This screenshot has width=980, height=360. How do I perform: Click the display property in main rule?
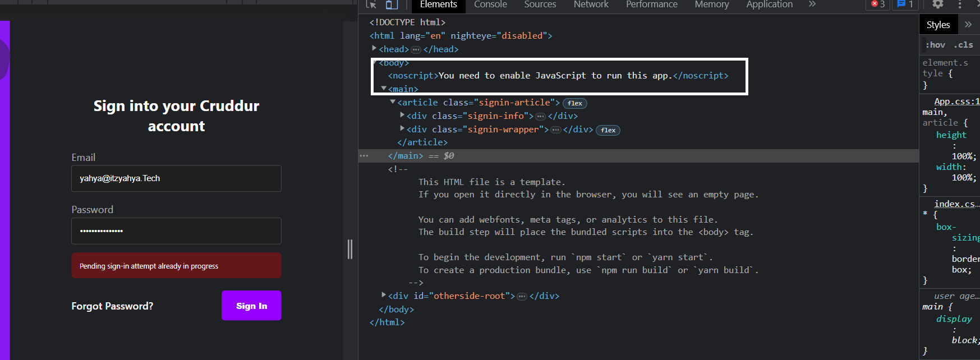pos(954,319)
